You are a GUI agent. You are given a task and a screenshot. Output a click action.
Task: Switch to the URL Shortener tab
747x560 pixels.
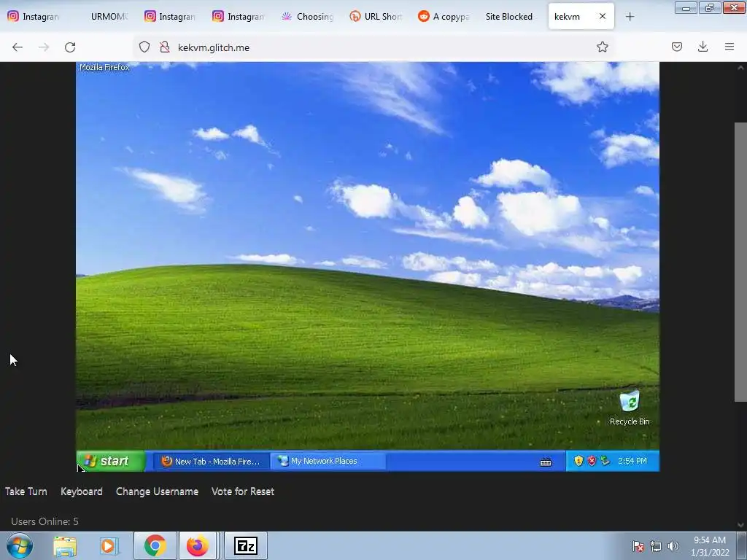[x=376, y=17]
